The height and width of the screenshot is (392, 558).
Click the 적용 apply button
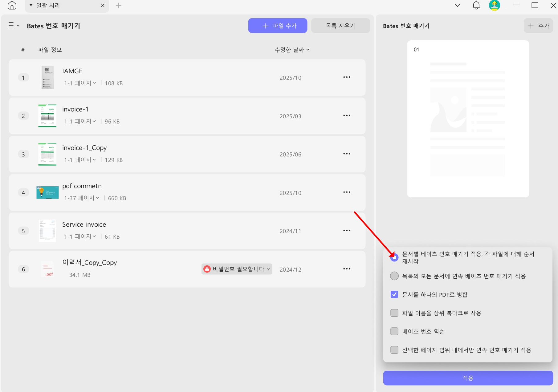tap(468, 378)
